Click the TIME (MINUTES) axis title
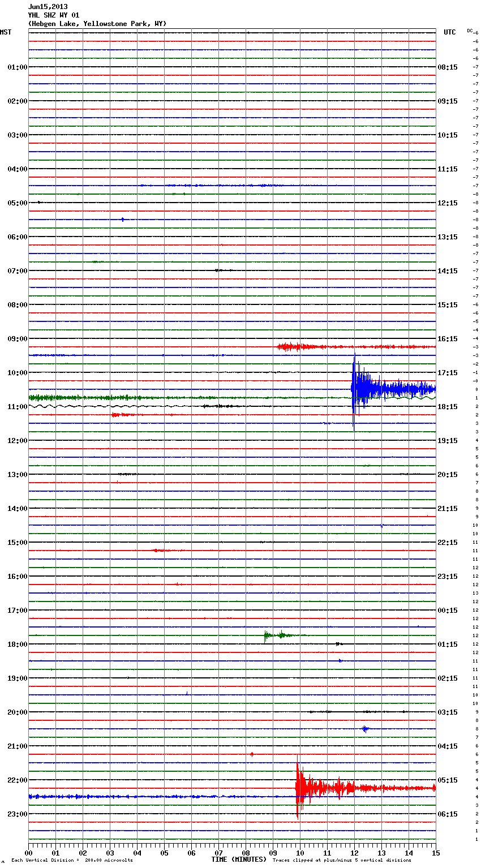Viewport: 481px width, 868px height. (239, 860)
